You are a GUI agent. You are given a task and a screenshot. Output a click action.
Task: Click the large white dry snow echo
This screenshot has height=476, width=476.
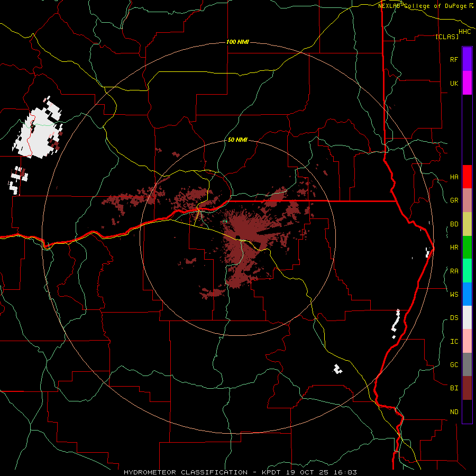(x=39, y=133)
